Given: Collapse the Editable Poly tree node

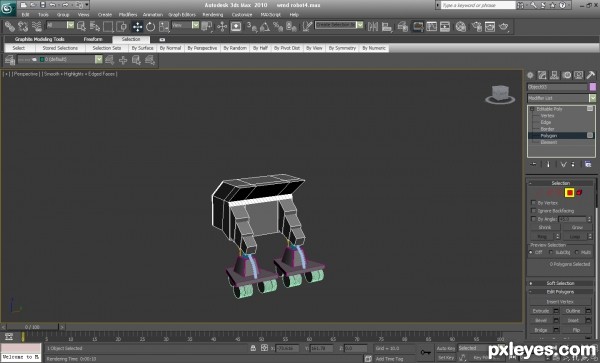Looking at the screenshot, I should click(532, 109).
